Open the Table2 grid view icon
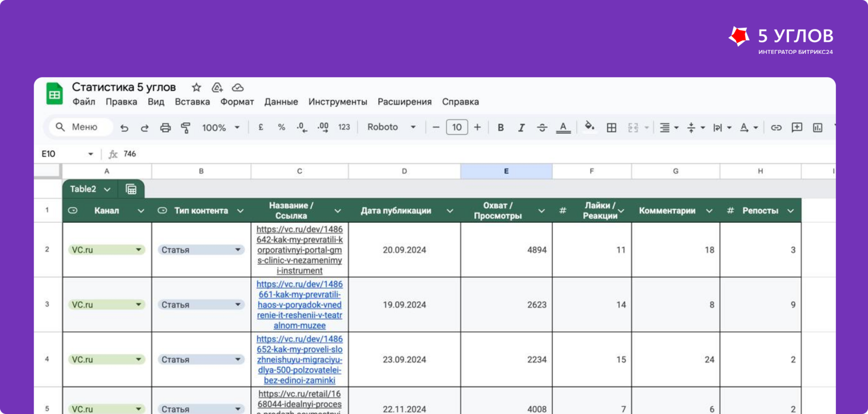This screenshot has width=868, height=414. coord(131,189)
